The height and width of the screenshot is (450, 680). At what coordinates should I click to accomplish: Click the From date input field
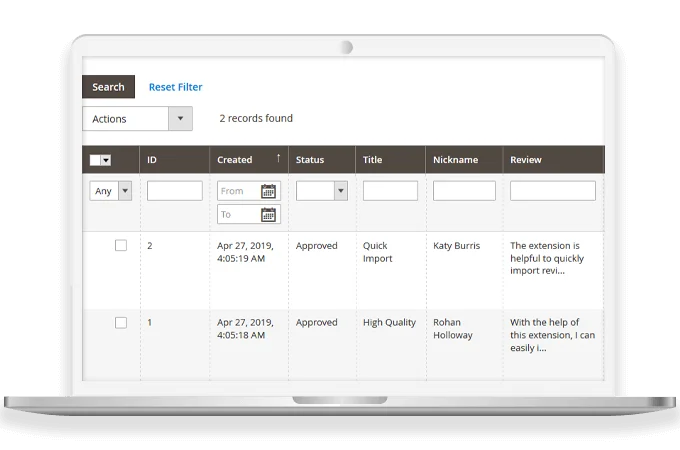[x=238, y=191]
